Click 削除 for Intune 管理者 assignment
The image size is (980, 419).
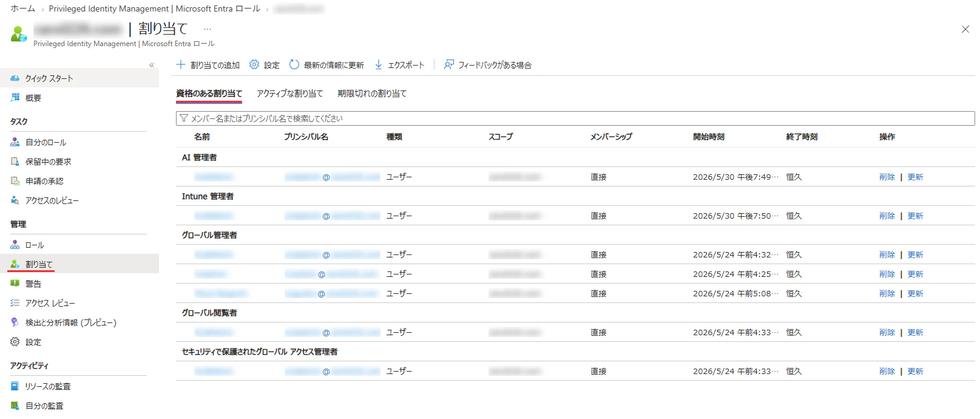(x=887, y=216)
